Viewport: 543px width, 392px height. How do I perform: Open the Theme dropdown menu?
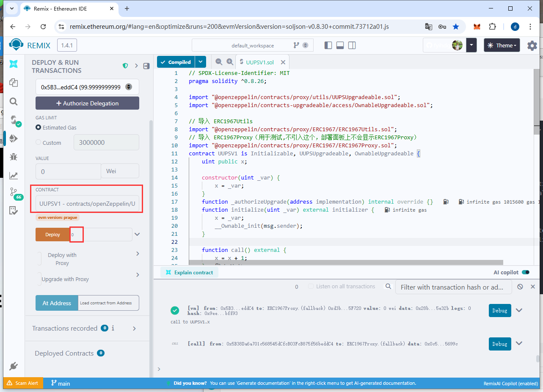[x=502, y=45]
